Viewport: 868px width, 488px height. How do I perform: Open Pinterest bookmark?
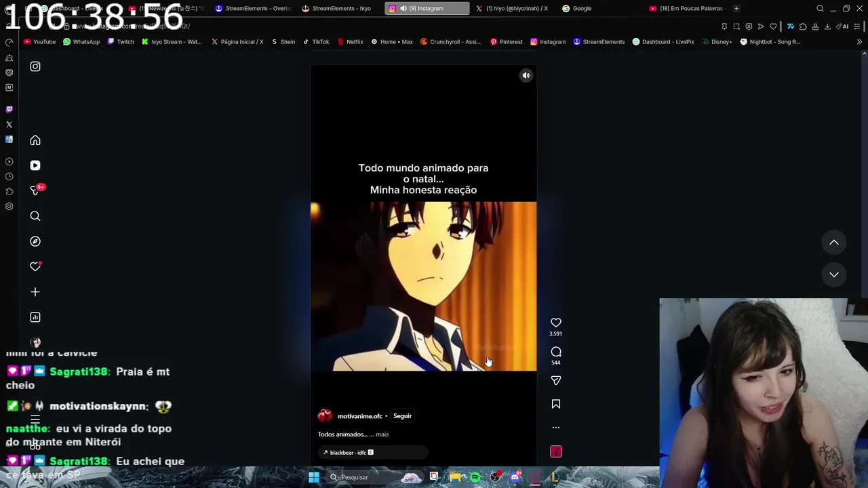(507, 41)
